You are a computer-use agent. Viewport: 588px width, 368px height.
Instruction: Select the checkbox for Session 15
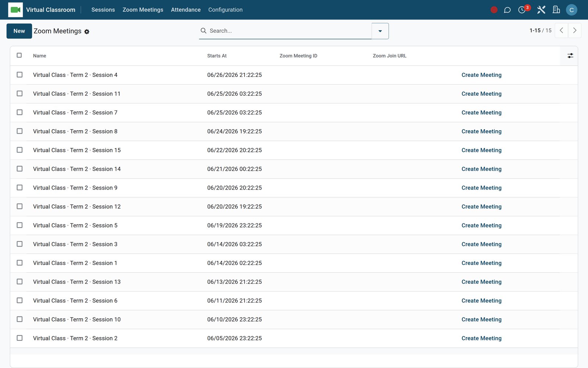tap(19, 150)
